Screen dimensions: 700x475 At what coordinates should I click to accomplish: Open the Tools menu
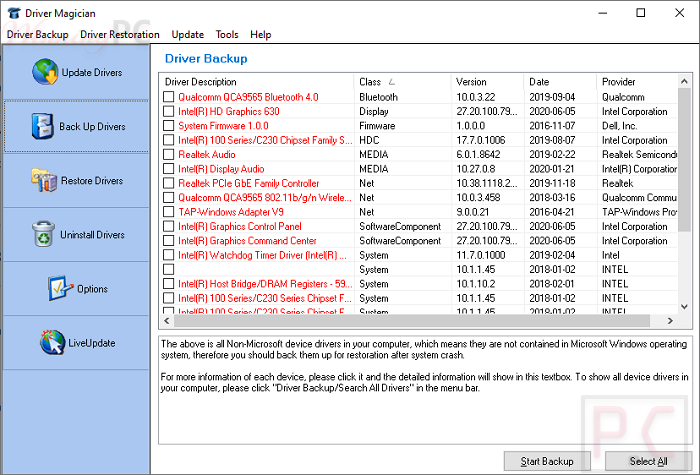click(227, 34)
